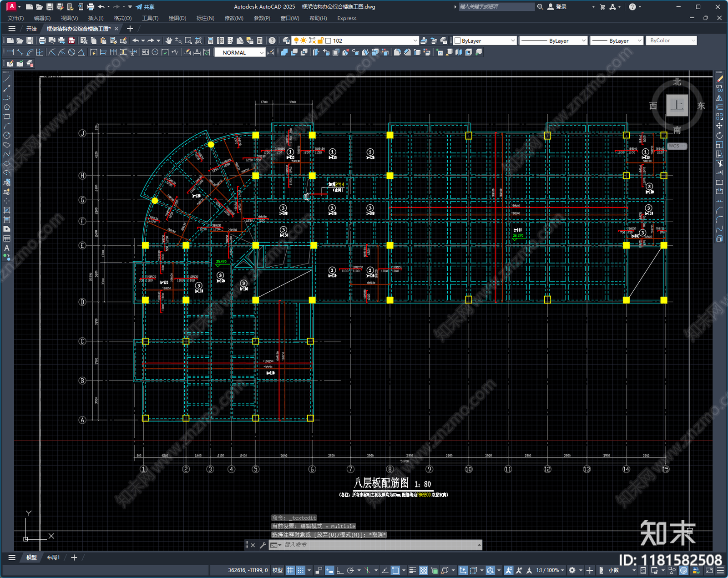
Task: Click the New drawing icon in quick access bar
Action: tap(29, 7)
